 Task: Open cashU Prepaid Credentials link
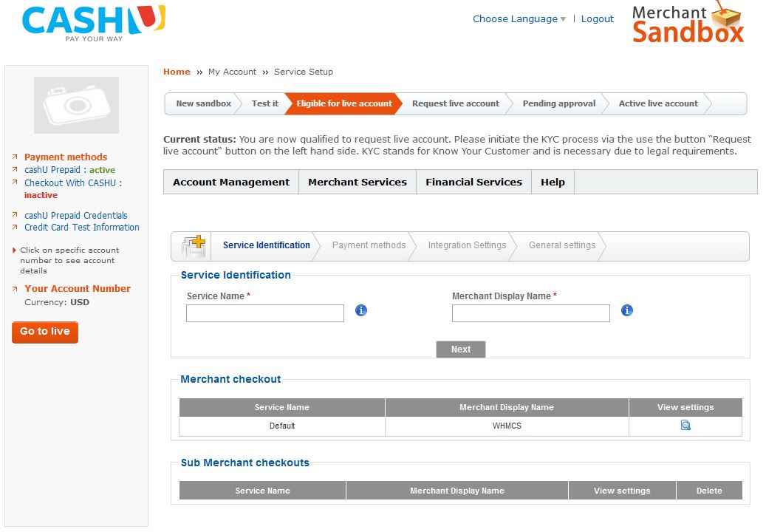click(x=76, y=216)
